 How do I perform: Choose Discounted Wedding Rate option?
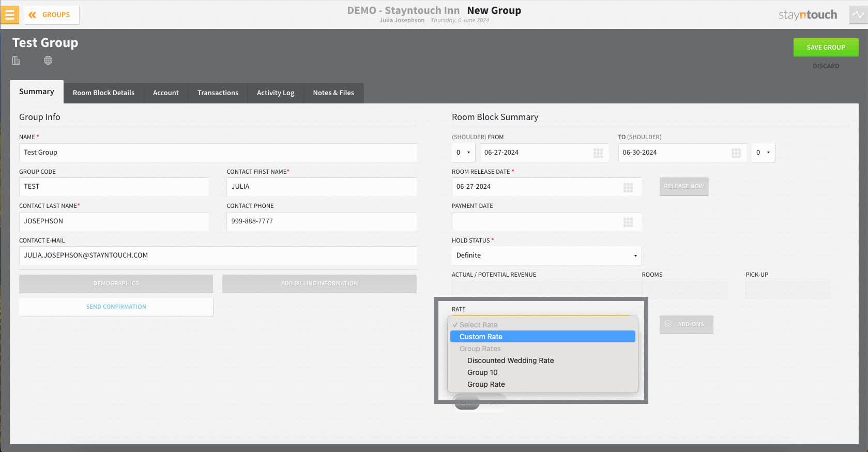pos(542,360)
